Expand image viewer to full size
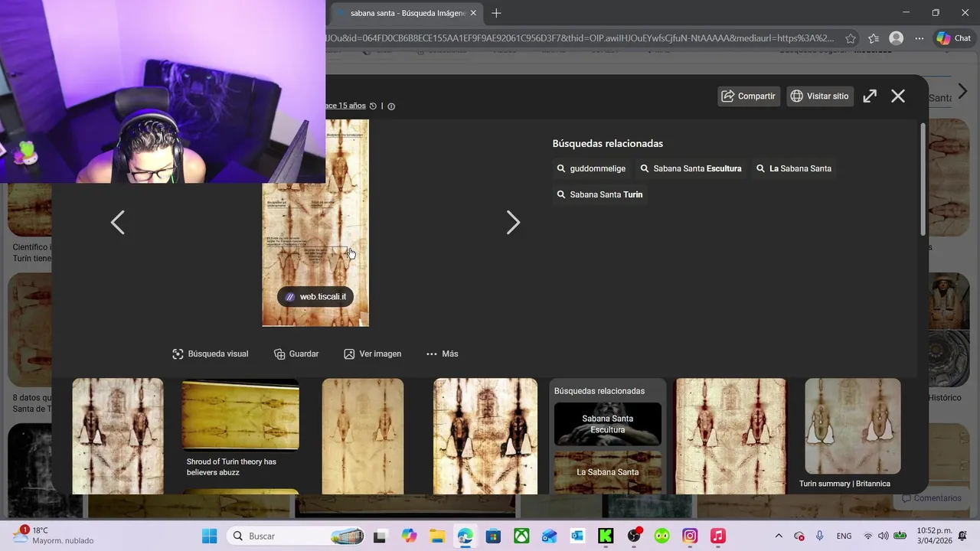The image size is (980, 551). coord(870,96)
